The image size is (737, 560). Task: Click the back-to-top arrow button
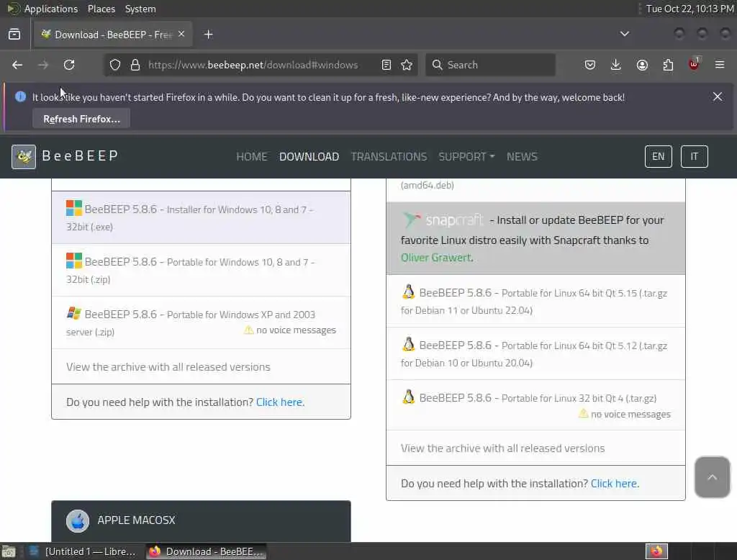click(x=712, y=477)
